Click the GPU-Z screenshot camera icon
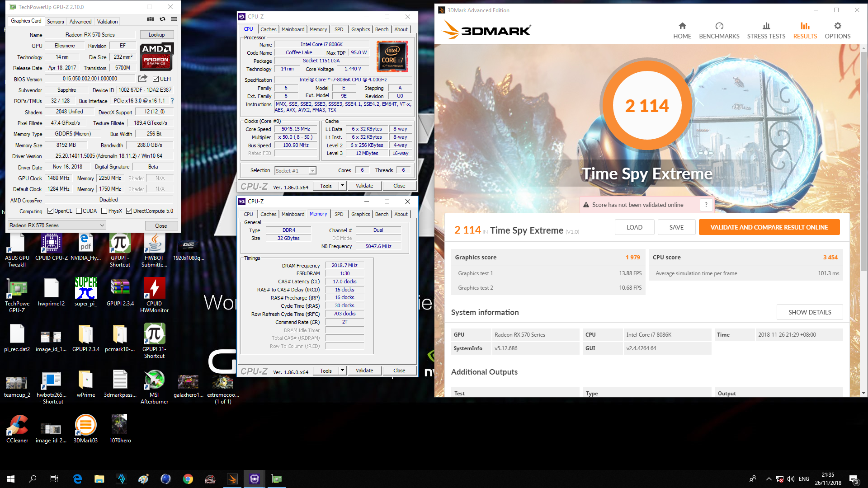The height and width of the screenshot is (488, 868). pos(151,19)
